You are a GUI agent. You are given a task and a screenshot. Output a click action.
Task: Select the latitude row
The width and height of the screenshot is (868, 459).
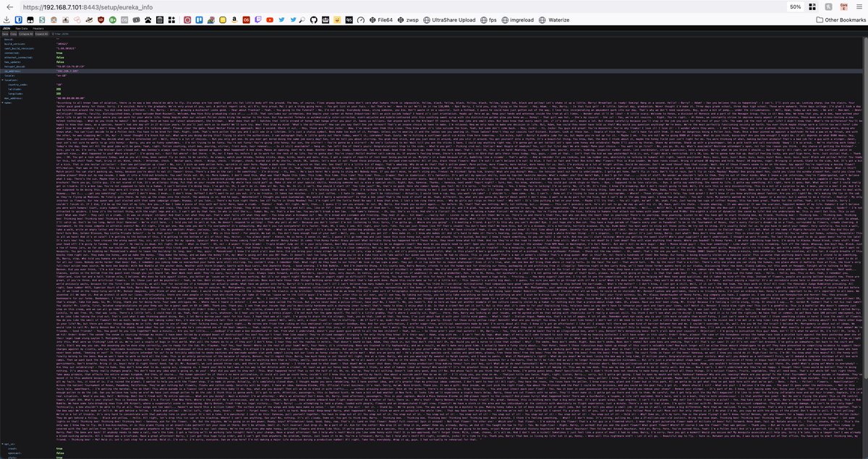[x=431, y=89]
